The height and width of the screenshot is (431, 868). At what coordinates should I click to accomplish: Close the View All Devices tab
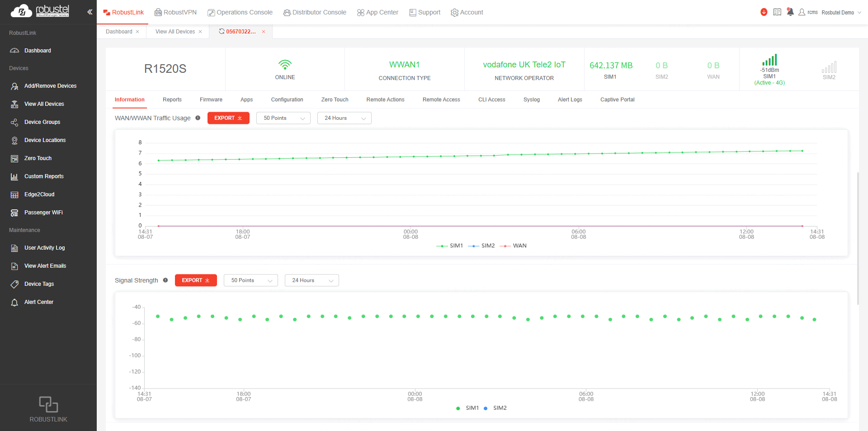[200, 32]
